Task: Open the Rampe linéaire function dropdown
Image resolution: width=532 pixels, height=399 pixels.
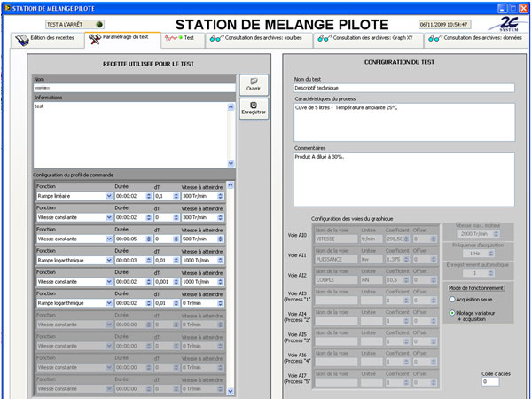Action: pyautogui.click(x=108, y=195)
